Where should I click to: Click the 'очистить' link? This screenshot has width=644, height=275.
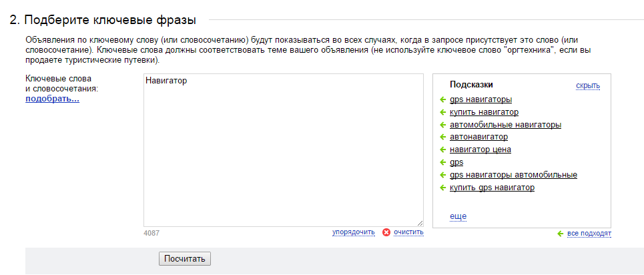pyautogui.click(x=408, y=232)
